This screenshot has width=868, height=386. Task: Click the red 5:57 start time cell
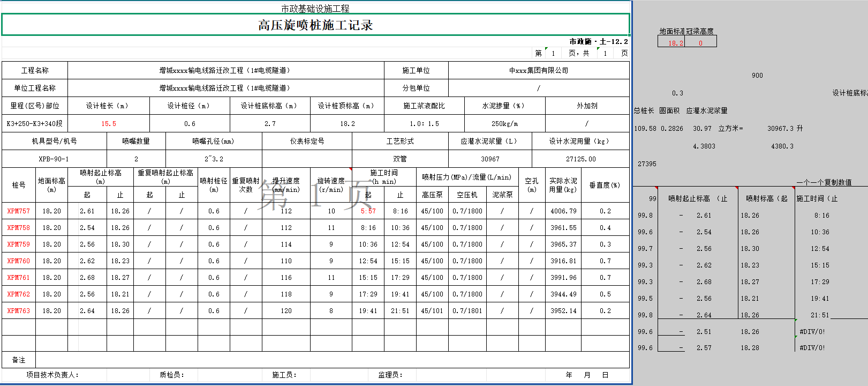click(x=368, y=211)
